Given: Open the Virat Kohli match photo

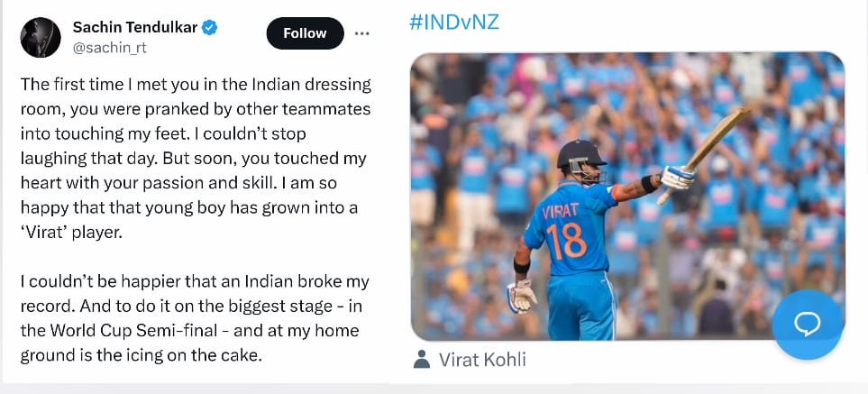Looking at the screenshot, I should click(627, 196).
